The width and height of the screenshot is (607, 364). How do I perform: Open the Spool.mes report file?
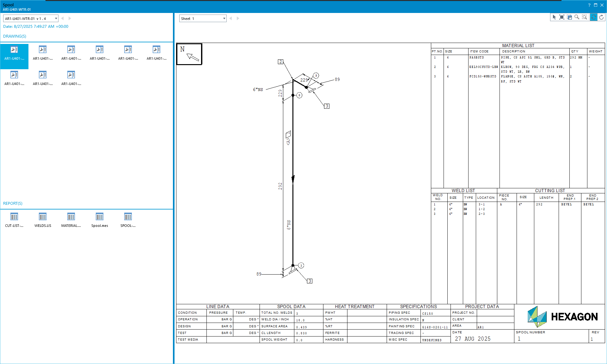tap(100, 220)
